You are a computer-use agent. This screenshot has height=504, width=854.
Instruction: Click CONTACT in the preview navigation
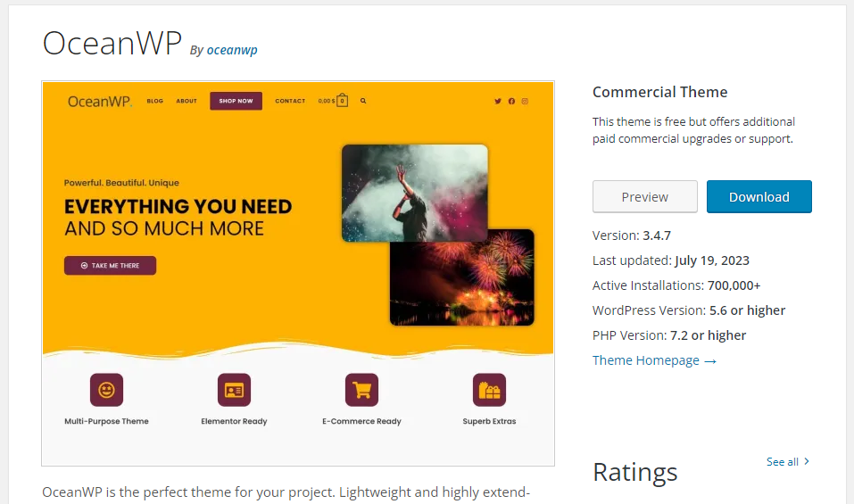[290, 101]
